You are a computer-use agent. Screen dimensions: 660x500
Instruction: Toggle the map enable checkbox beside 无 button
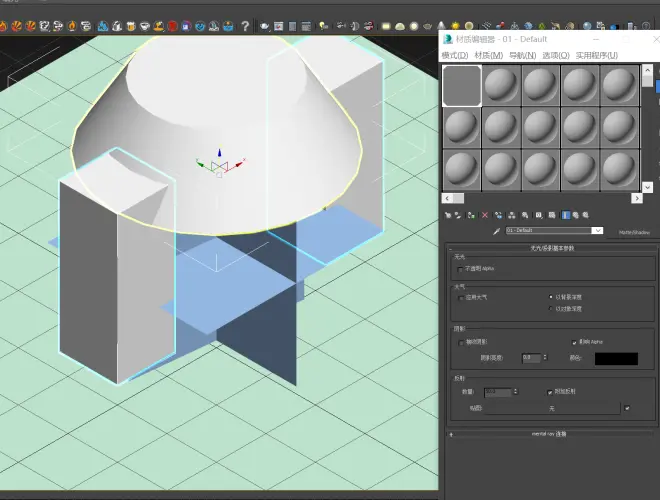[x=627, y=408]
